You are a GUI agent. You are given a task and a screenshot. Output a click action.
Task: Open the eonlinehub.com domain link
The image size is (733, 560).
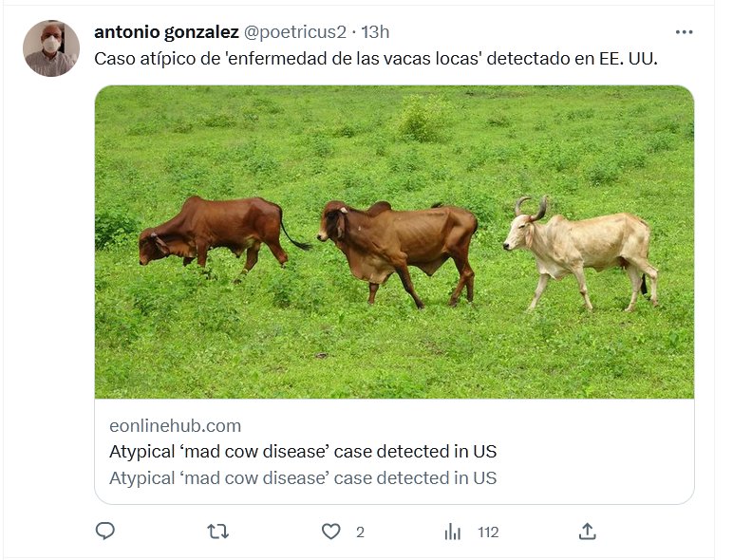click(x=175, y=425)
